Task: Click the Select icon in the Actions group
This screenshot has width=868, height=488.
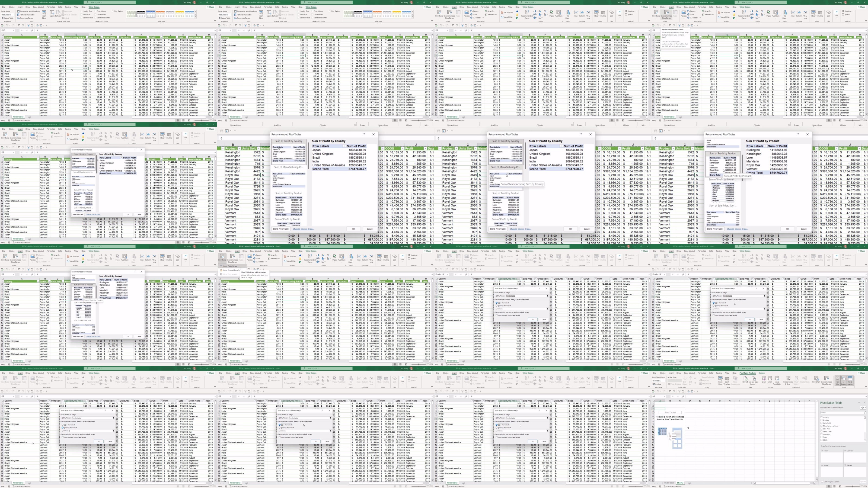Action: click(770, 378)
